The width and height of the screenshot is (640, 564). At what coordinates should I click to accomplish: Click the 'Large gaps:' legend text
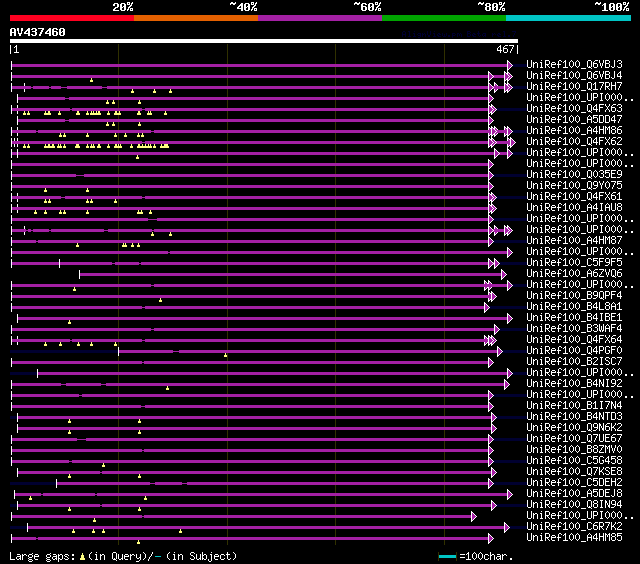point(42,556)
